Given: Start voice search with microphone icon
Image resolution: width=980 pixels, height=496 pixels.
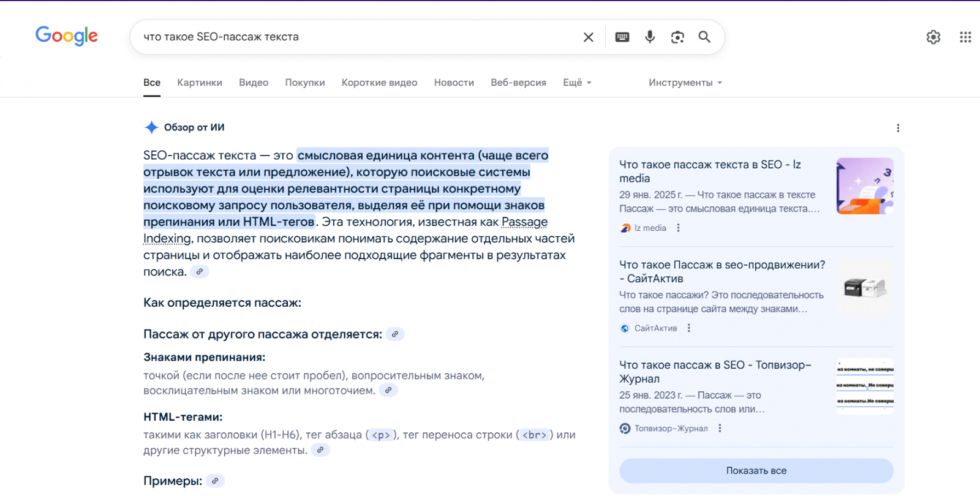Looking at the screenshot, I should pos(650,37).
